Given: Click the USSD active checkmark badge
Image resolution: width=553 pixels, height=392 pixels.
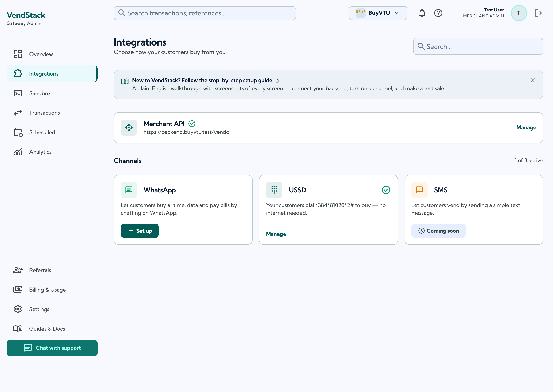Looking at the screenshot, I should pyautogui.click(x=386, y=190).
